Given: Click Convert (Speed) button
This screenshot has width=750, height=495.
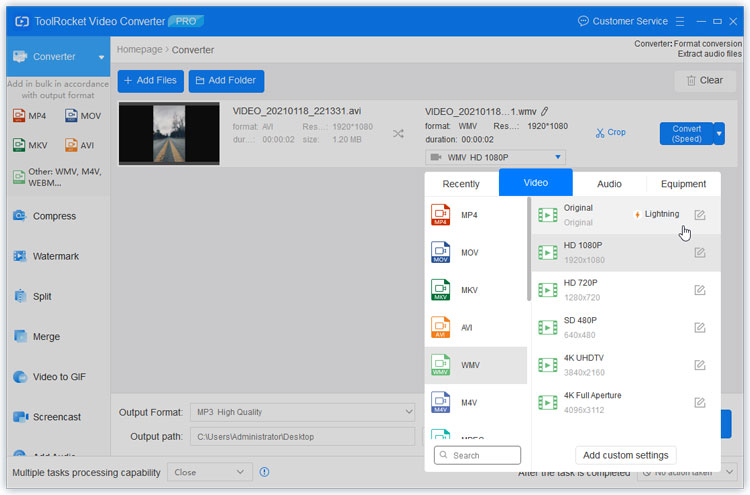Looking at the screenshot, I should point(686,133).
